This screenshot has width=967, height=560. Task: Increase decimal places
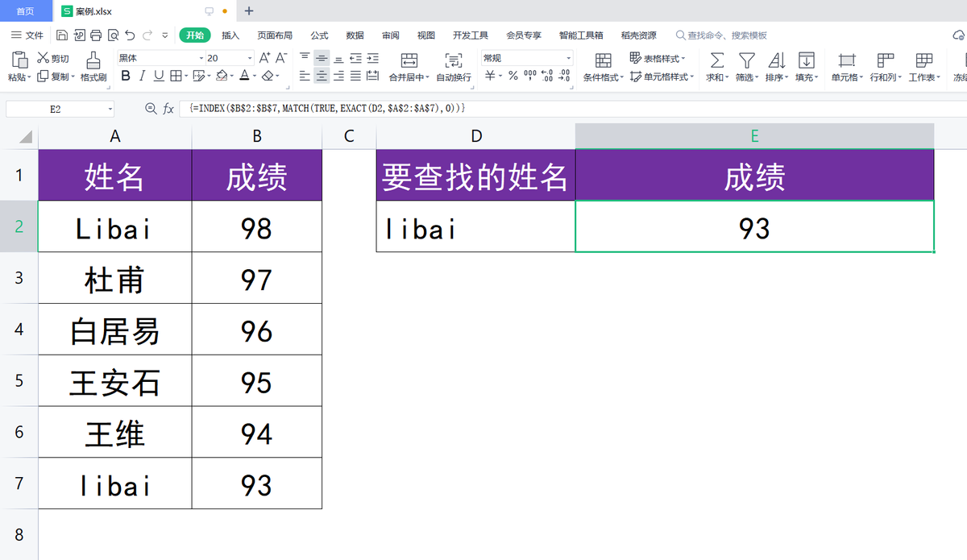pos(547,76)
